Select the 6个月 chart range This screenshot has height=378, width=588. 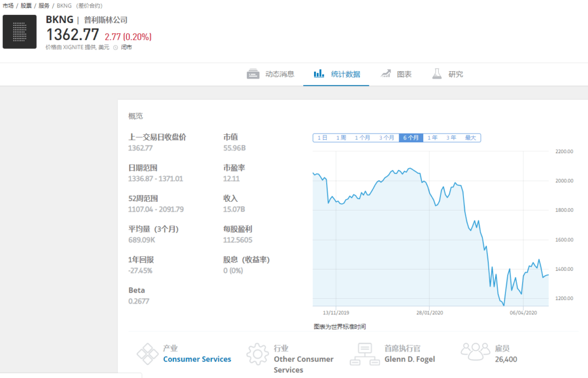point(411,138)
